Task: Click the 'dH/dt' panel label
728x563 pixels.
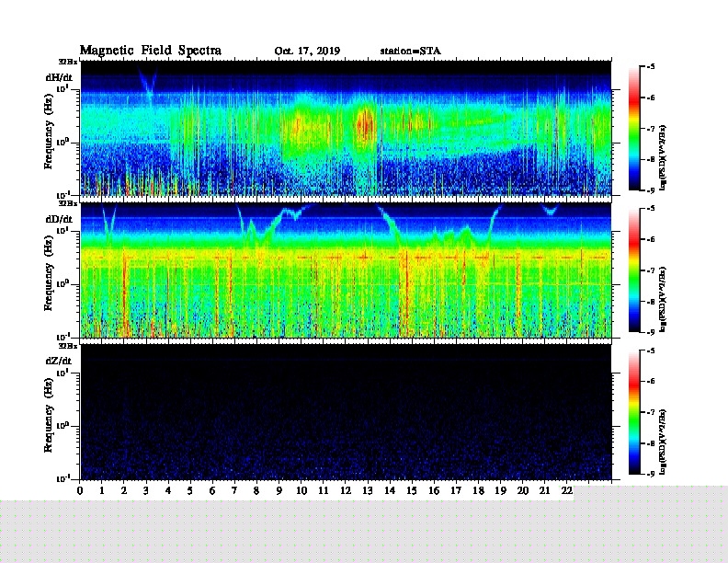Action: click(x=59, y=77)
